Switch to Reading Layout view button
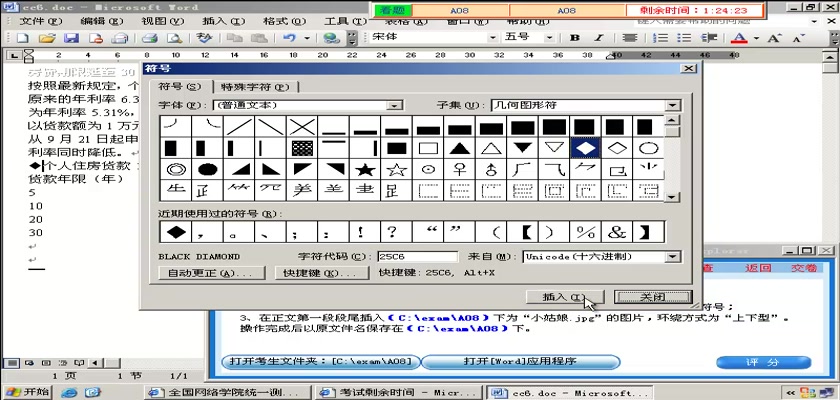840x400 pixels. click(79, 363)
